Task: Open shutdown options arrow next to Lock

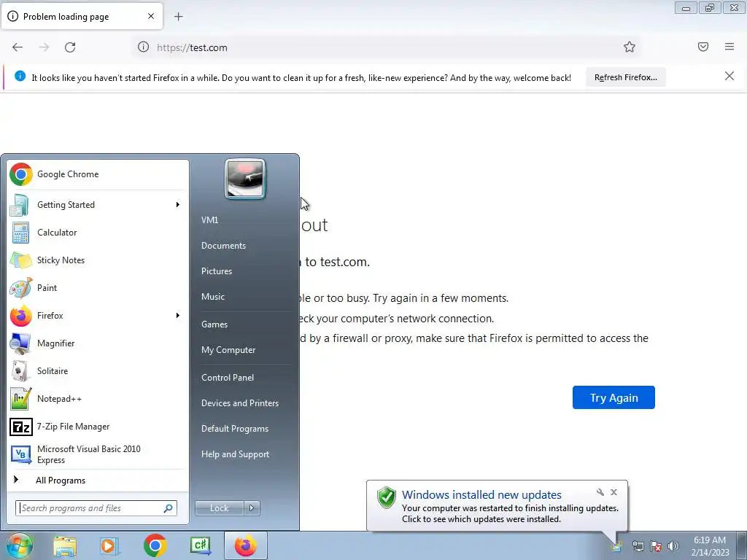Action: (x=252, y=508)
